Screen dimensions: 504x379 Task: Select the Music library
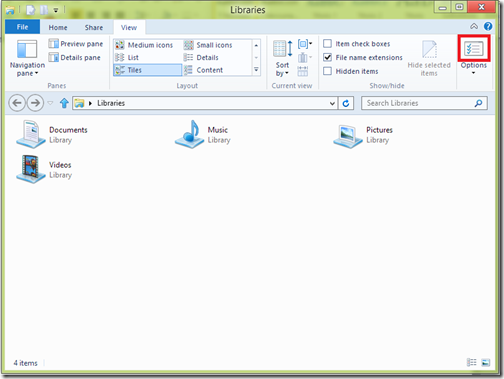pos(203,134)
